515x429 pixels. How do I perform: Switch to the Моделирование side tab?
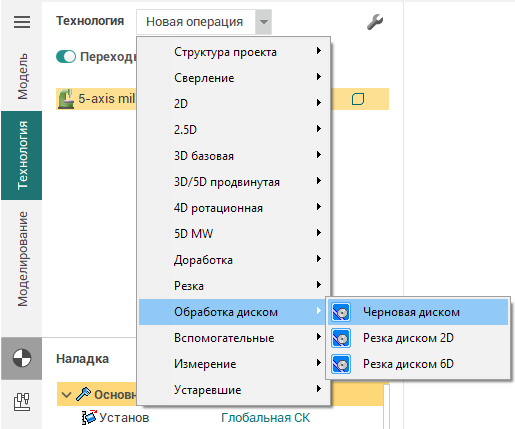[22, 259]
